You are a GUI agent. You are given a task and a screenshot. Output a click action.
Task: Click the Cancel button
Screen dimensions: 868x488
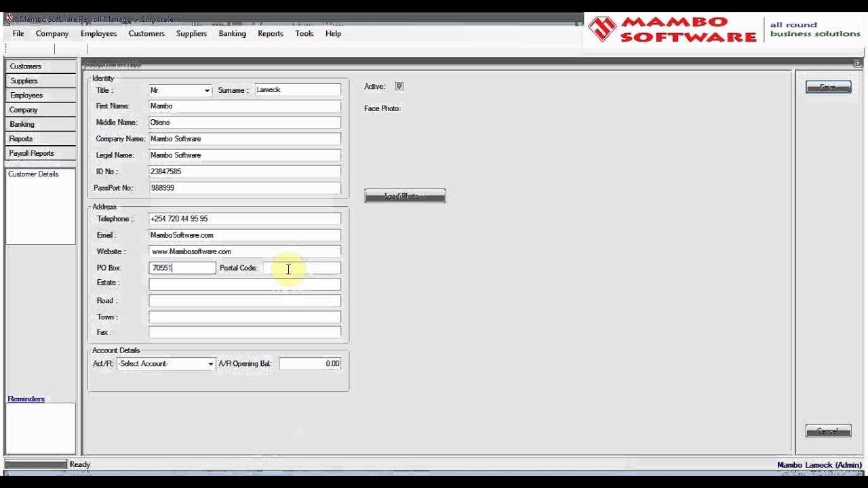pyautogui.click(x=828, y=431)
